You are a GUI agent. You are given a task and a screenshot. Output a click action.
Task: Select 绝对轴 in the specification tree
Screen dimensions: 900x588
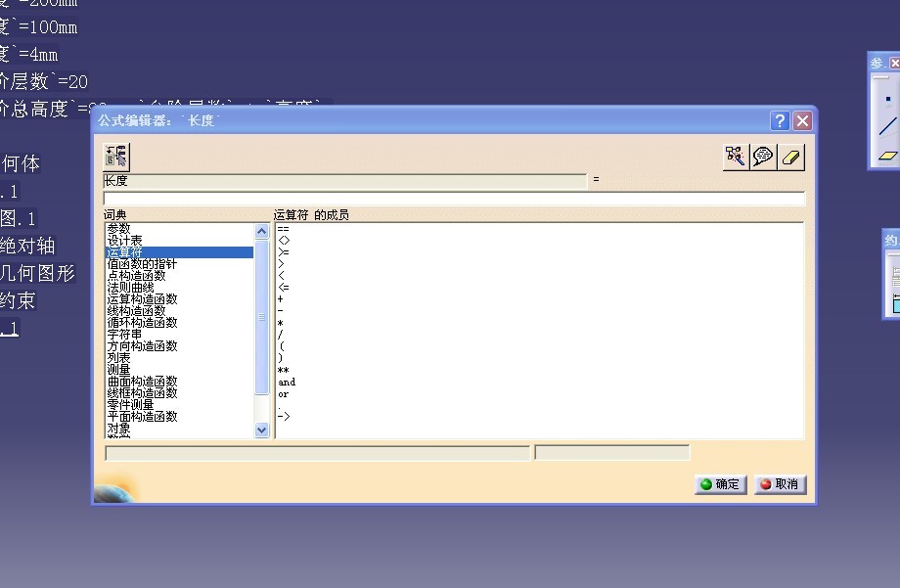click(27, 246)
